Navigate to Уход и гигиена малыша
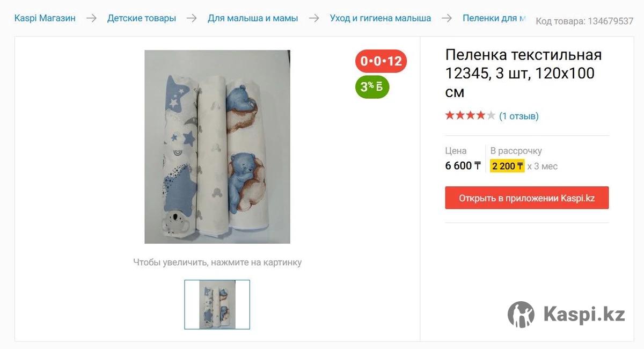 click(x=380, y=18)
